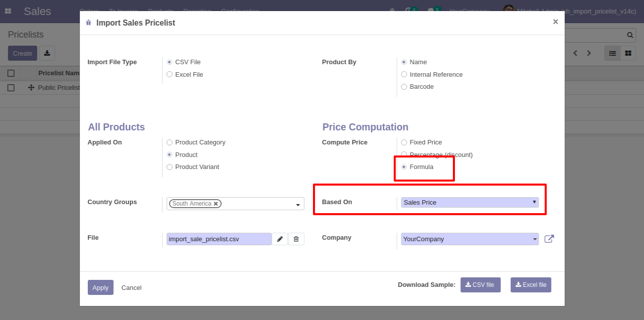Click the Sales app title

tap(38, 11)
